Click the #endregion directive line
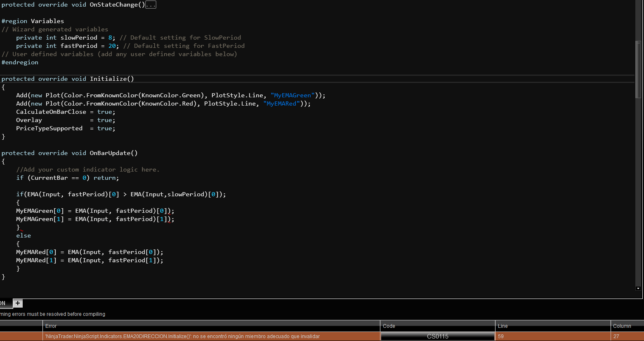The width and height of the screenshot is (644, 341). pyautogui.click(x=20, y=62)
